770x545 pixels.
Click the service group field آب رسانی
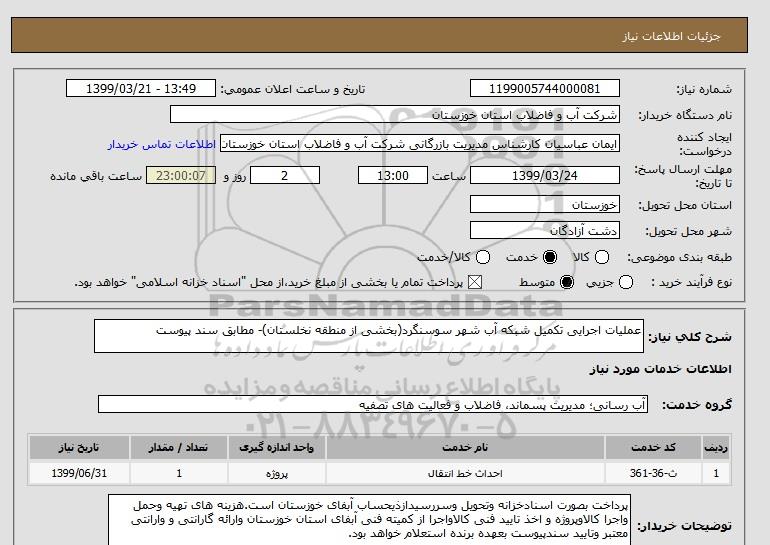(373, 404)
